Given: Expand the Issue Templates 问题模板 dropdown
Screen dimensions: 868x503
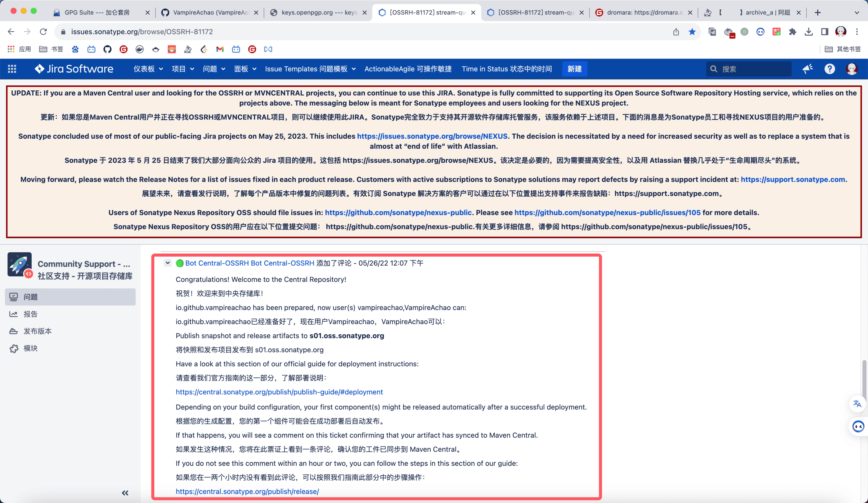Looking at the screenshot, I should click(310, 69).
